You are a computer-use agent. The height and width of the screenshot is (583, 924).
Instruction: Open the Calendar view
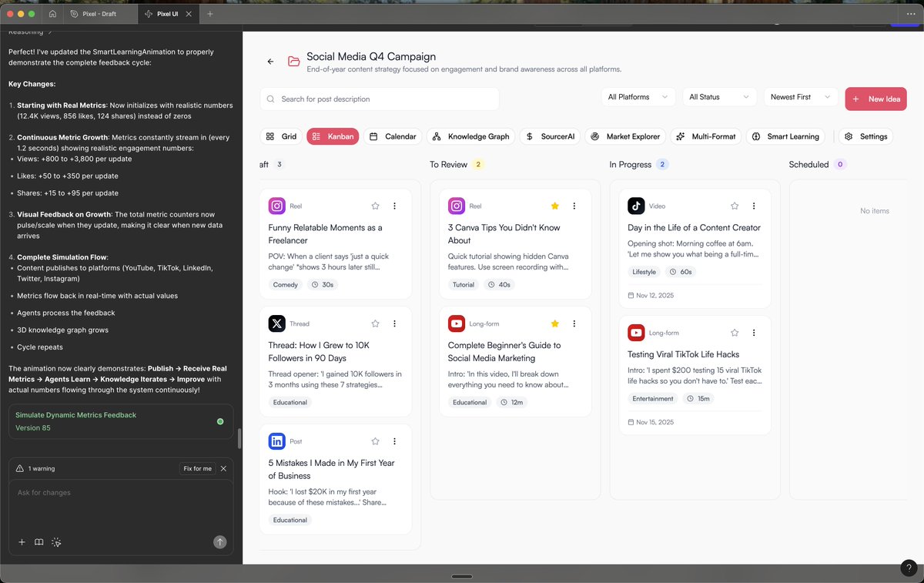click(x=393, y=136)
